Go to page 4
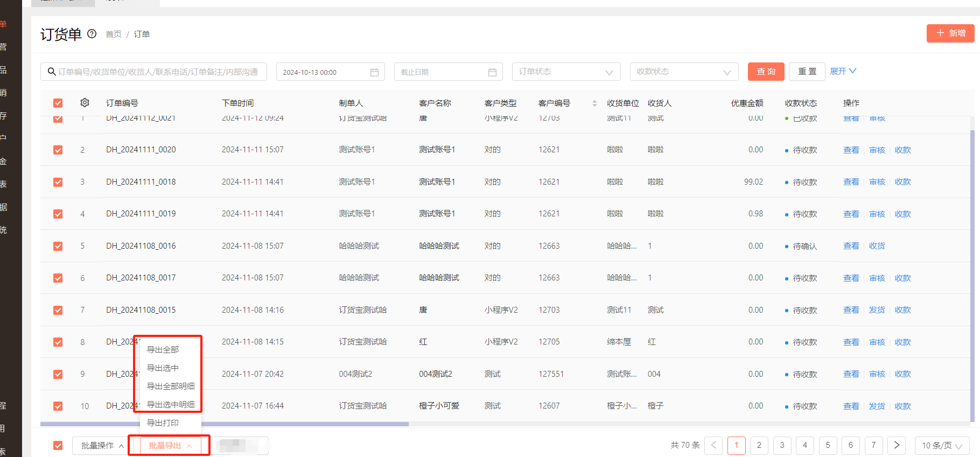 click(805, 445)
